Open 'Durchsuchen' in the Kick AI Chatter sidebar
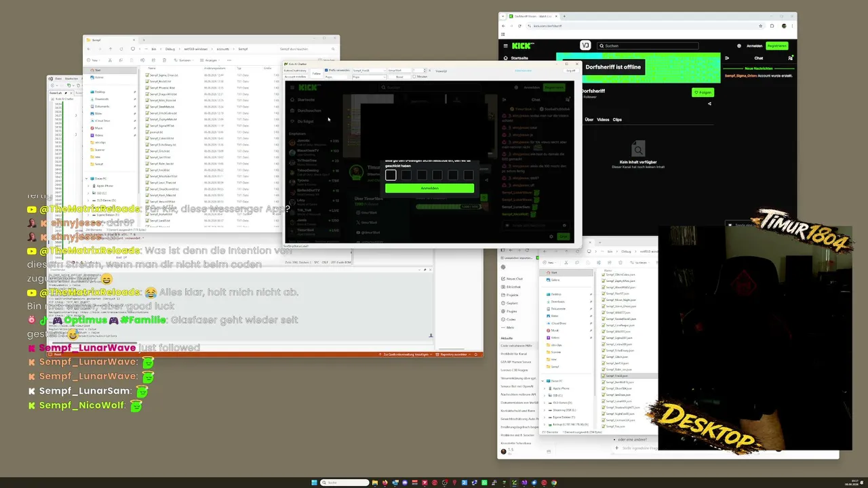 [x=307, y=110]
